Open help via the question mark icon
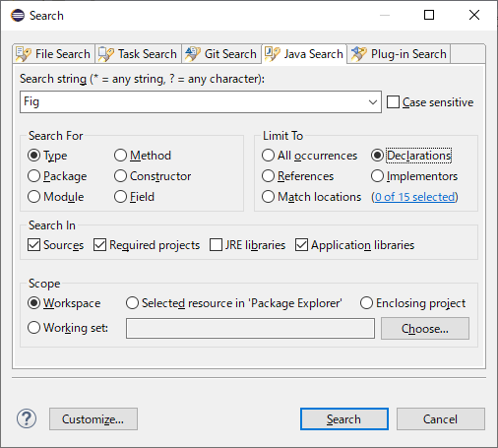 27,418
